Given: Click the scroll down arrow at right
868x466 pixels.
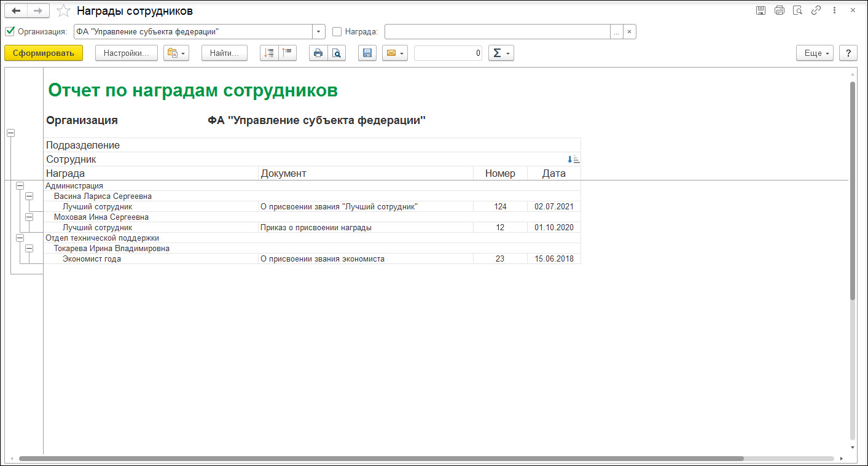Looking at the screenshot, I should [852, 448].
